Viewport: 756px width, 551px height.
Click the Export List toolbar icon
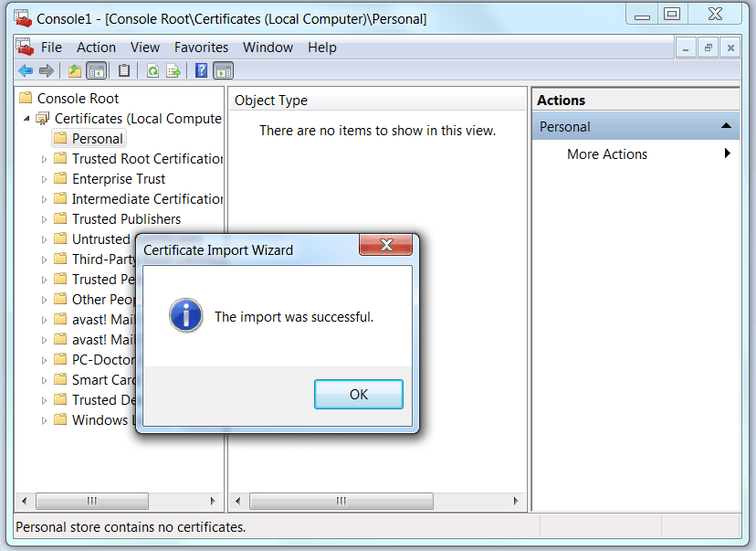173,71
